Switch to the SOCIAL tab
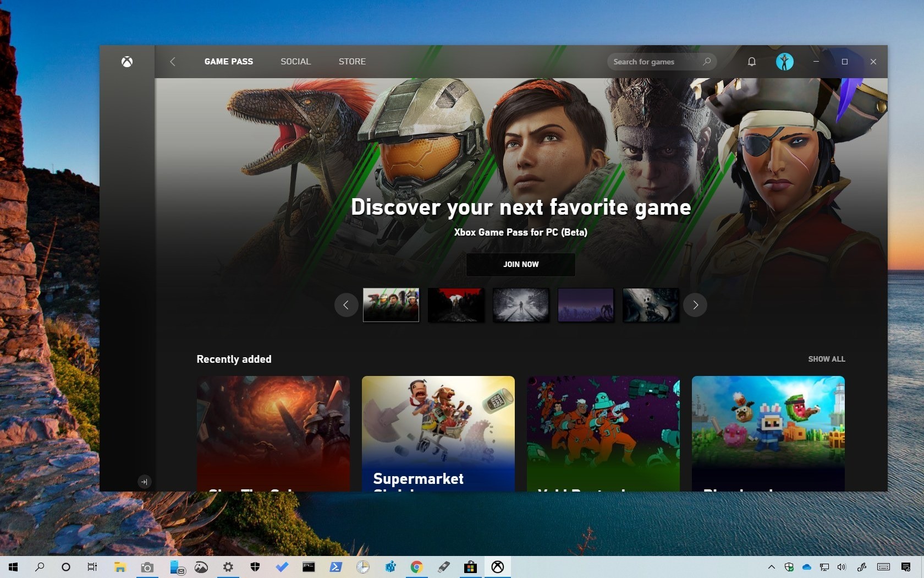The image size is (924, 578). pos(295,62)
